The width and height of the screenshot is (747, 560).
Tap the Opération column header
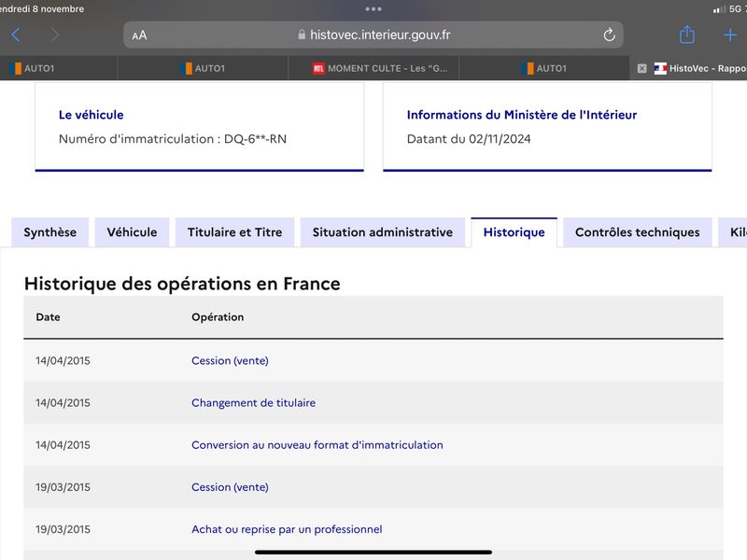coord(218,317)
